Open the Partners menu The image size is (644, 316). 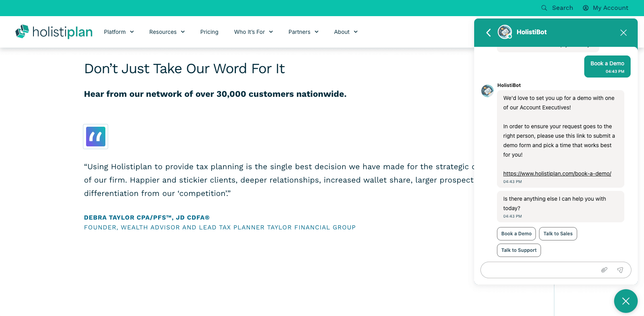click(303, 32)
